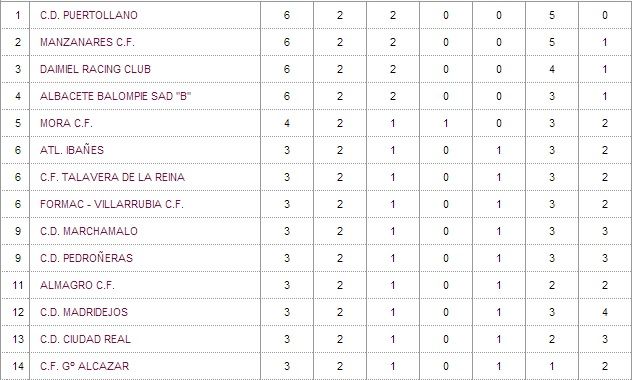The height and width of the screenshot is (380, 632).
Task: Click the ALMAGRO C.F. team link
Action: pyautogui.click(x=77, y=285)
